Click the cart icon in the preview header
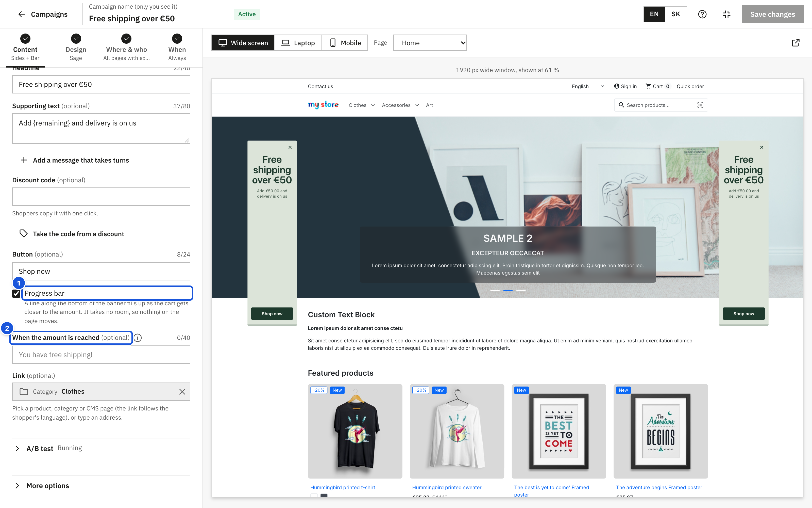Screen dimensions: 812x508 (648, 86)
